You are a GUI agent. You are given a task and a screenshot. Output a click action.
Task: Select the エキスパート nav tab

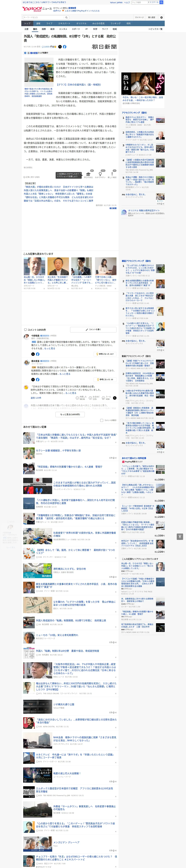click(x=64, y=24)
